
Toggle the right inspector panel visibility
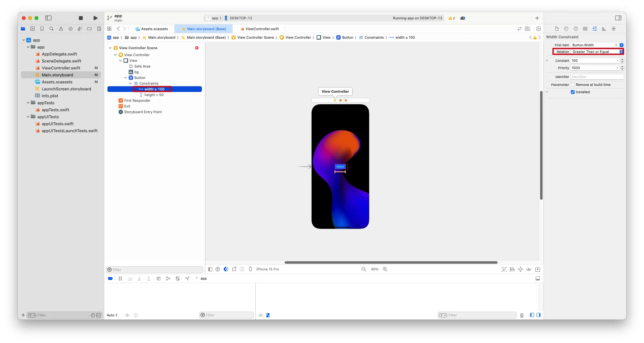pos(618,18)
